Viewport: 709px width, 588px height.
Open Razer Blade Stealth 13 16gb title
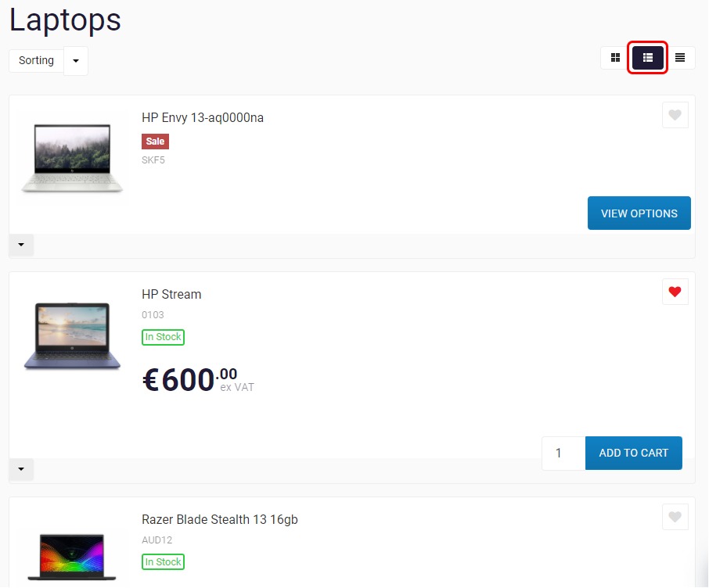pyautogui.click(x=220, y=519)
